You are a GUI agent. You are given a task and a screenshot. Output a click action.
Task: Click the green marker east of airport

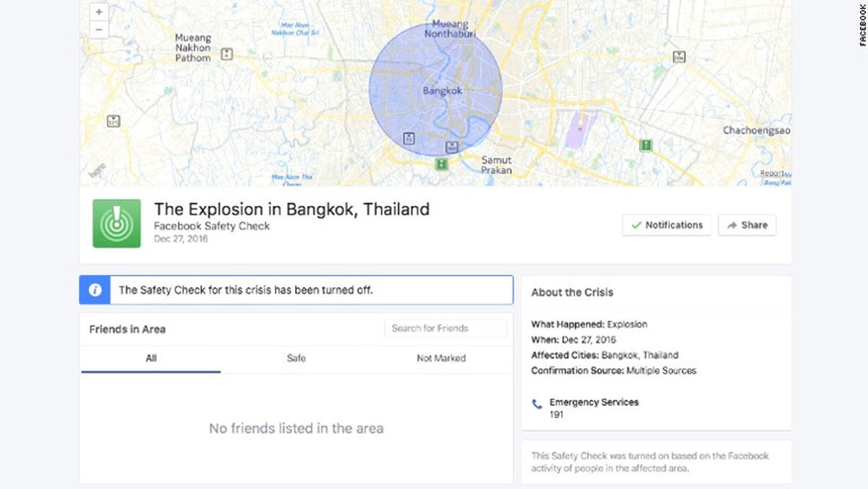646,145
